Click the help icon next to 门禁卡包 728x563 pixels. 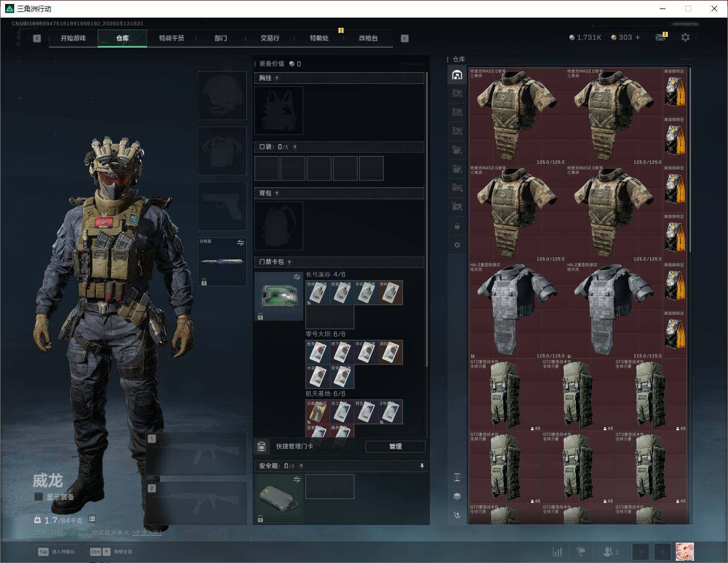[289, 262]
